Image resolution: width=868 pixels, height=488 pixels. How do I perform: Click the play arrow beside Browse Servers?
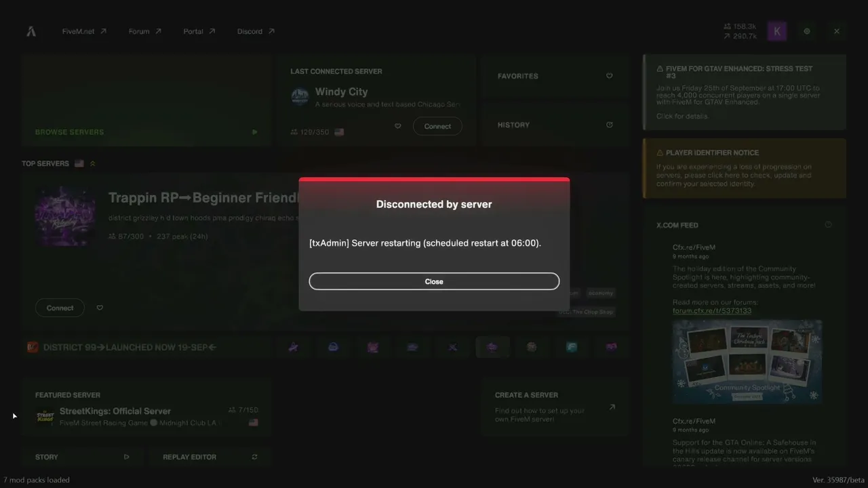coord(254,132)
